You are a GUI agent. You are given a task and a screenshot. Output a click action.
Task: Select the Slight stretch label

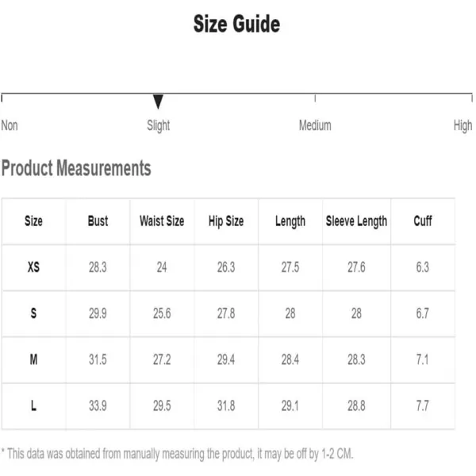[158, 125]
